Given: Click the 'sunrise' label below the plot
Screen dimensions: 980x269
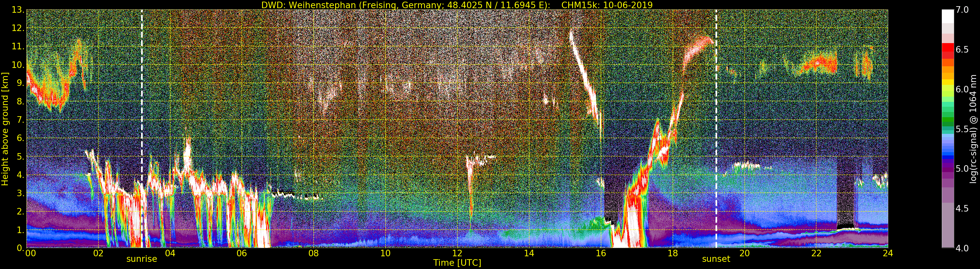Looking at the screenshot, I should 141,259.
